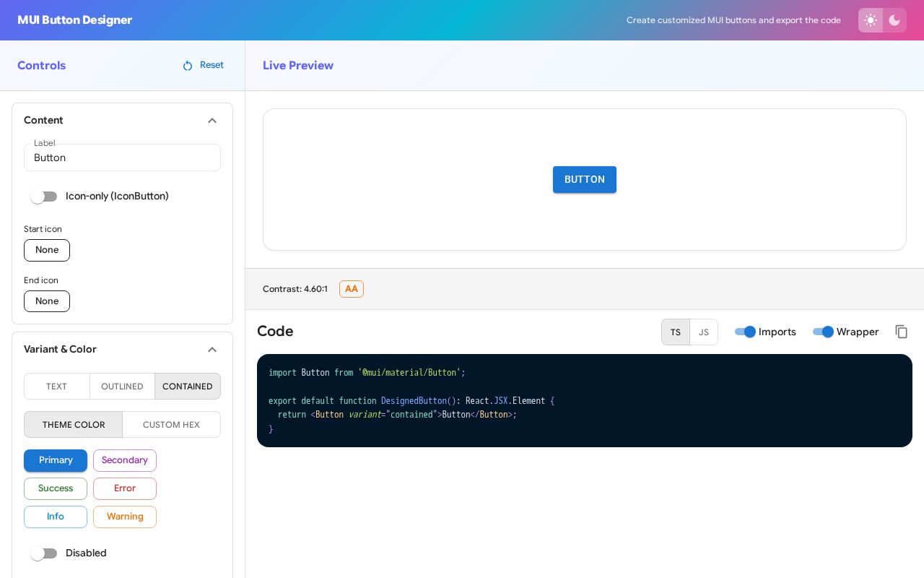924x578 pixels.
Task: Choose the Secondary color option
Action: pyautogui.click(x=125, y=461)
